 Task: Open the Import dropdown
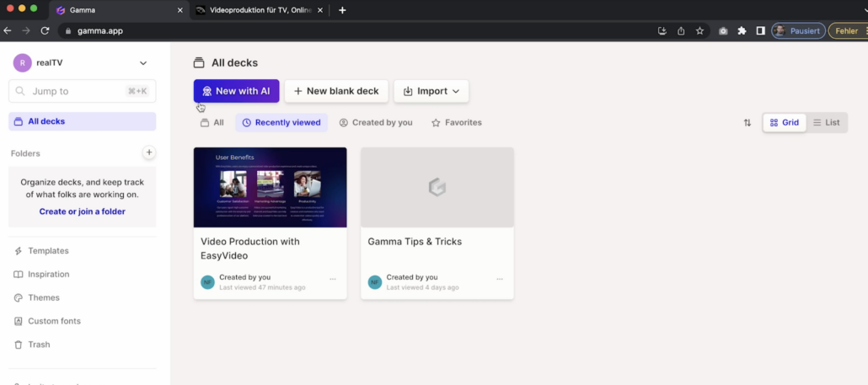point(431,91)
